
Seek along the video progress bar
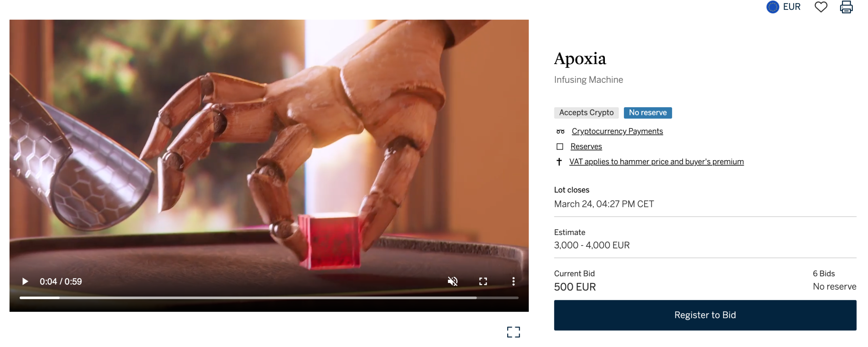point(269,297)
